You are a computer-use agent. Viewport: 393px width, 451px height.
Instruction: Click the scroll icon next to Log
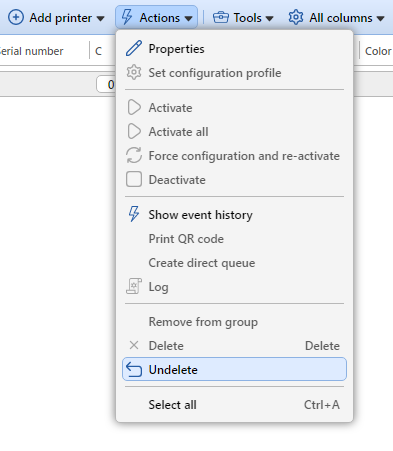coord(134,286)
